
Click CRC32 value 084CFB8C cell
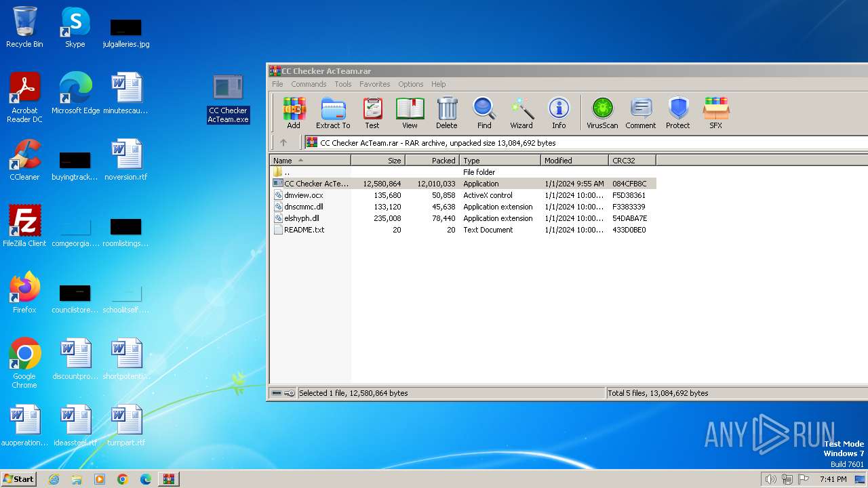point(629,184)
